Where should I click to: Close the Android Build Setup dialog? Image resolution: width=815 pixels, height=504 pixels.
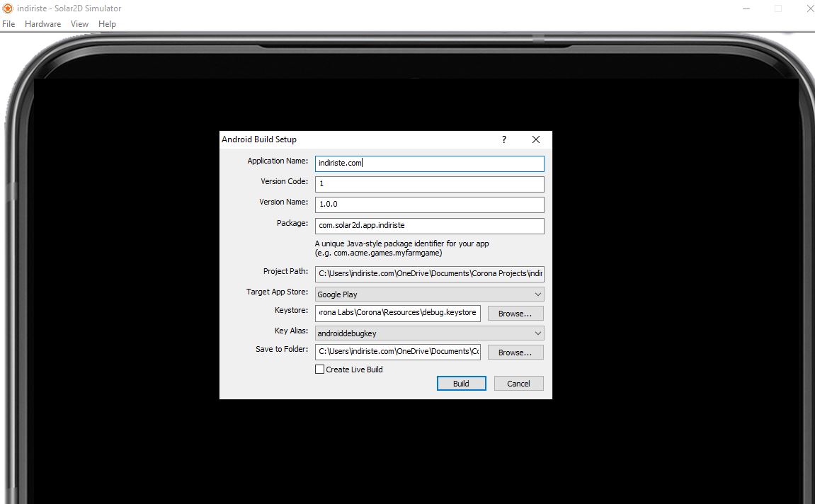[x=536, y=139]
